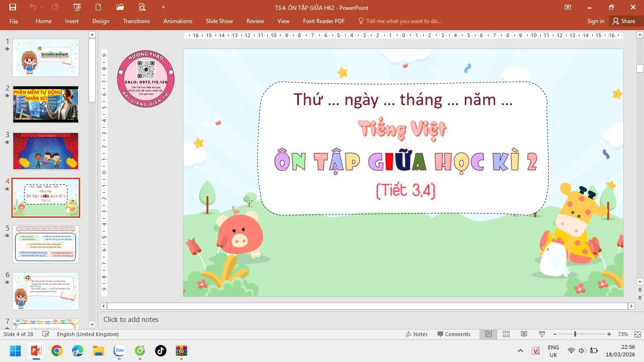Viewport: 644px width, 362px height.
Task: Open the Transitions ribbon tab
Action: tap(136, 21)
